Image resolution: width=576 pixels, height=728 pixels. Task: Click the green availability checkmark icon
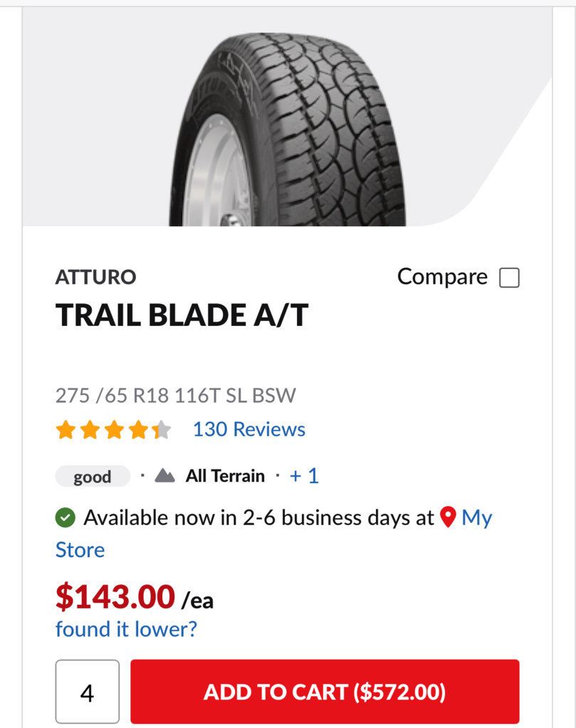click(65, 517)
